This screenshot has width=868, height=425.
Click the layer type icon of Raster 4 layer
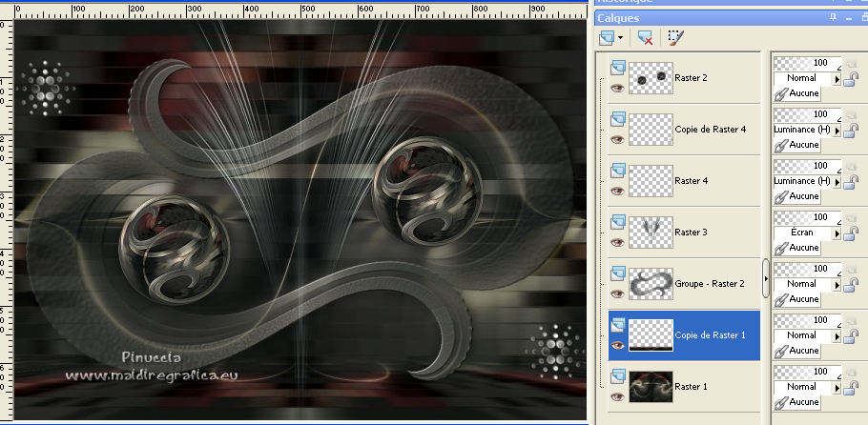[x=618, y=171]
